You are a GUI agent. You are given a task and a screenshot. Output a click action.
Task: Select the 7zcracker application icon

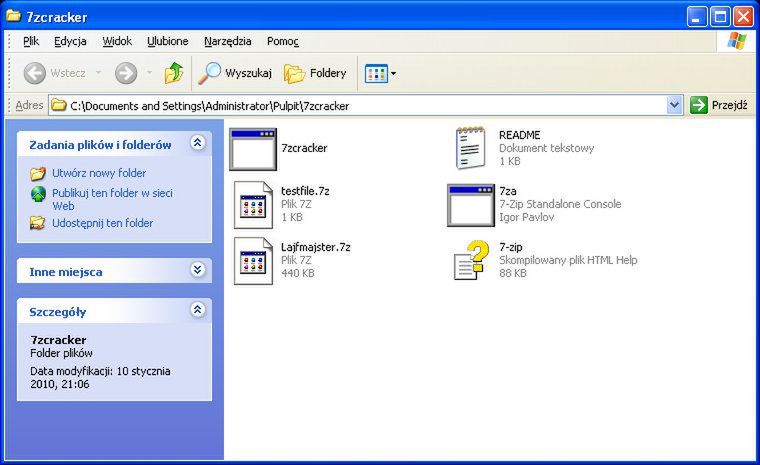pos(253,149)
